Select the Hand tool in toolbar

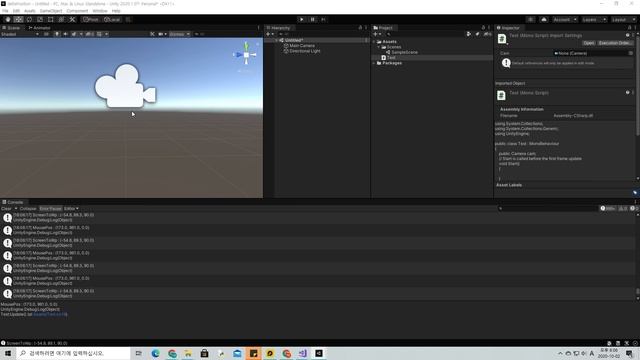click(8, 19)
